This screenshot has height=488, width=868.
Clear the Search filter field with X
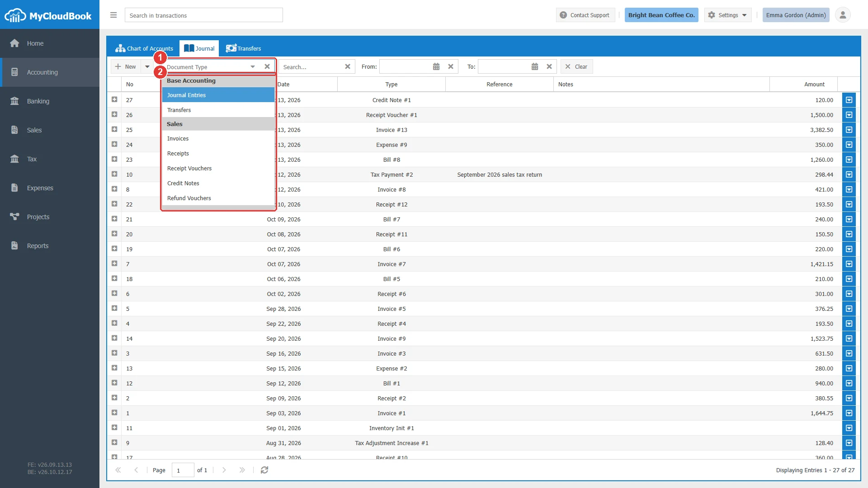pos(348,66)
